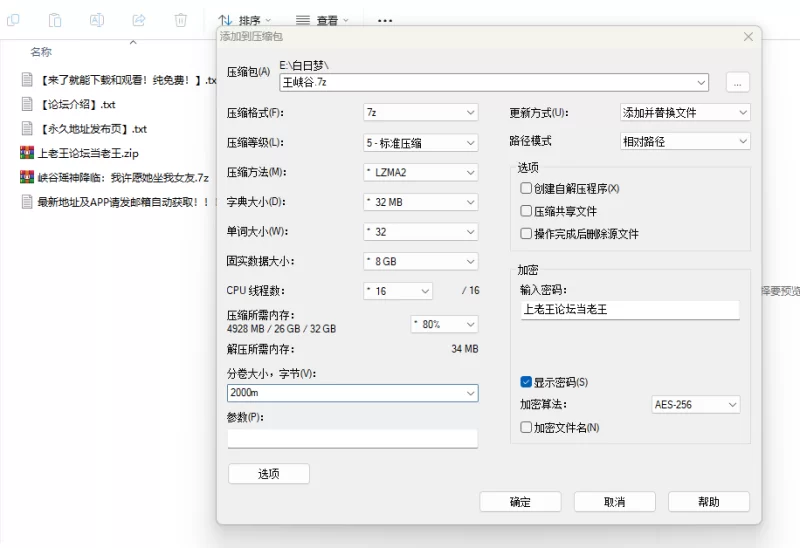Open 更新方式 dropdown 添加并替换文件
The image size is (800, 548).
pyautogui.click(x=685, y=112)
